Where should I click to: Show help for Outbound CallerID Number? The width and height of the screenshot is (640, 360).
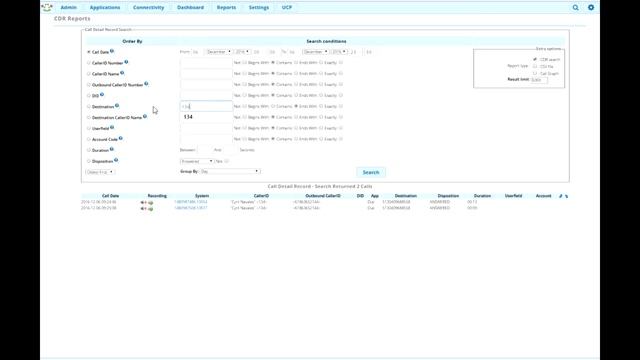(146, 84)
